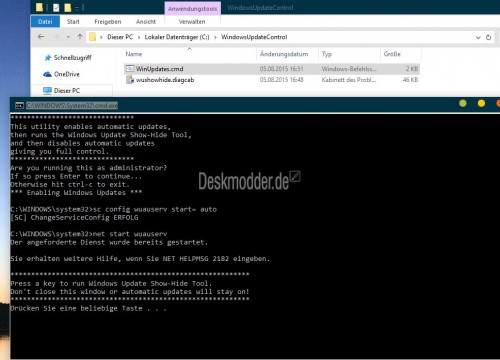The height and width of the screenshot is (360, 500).
Task: Click the cmd window title text
Action: pos(72,106)
